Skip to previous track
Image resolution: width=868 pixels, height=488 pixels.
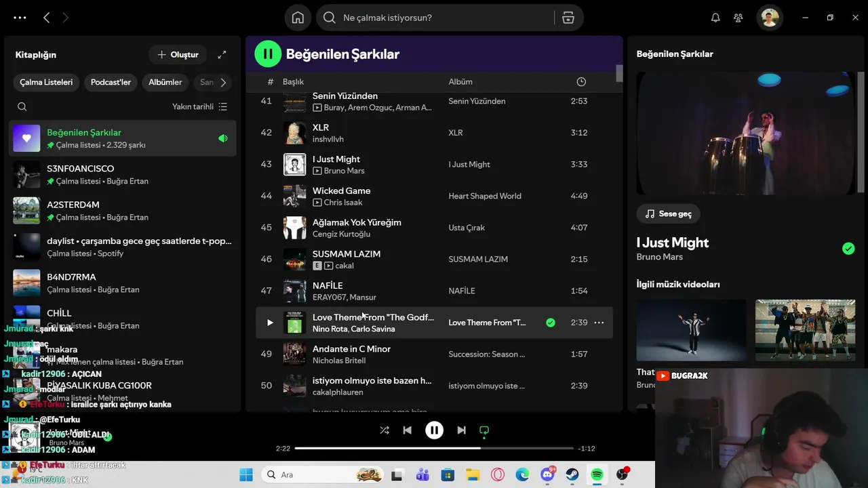pos(407,430)
